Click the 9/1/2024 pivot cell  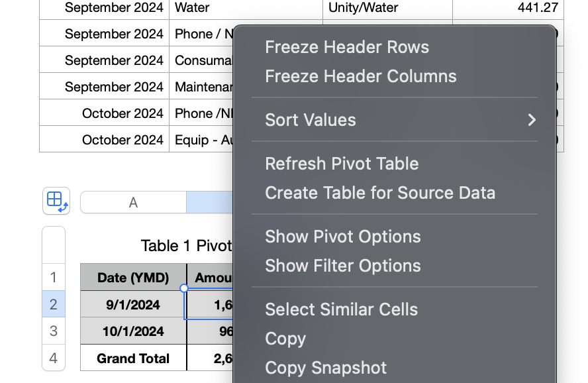(133, 304)
